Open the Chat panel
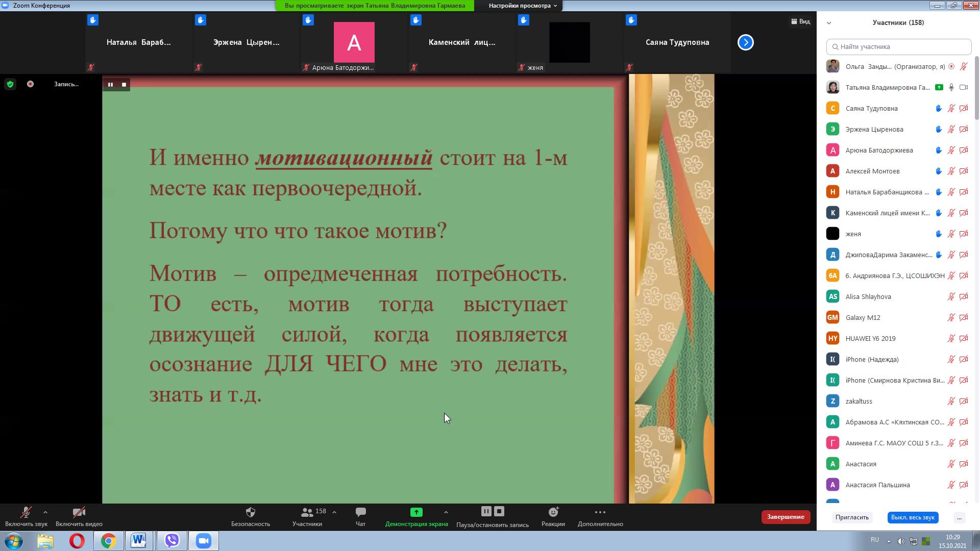Viewport: 980px width, 551px height. (360, 512)
